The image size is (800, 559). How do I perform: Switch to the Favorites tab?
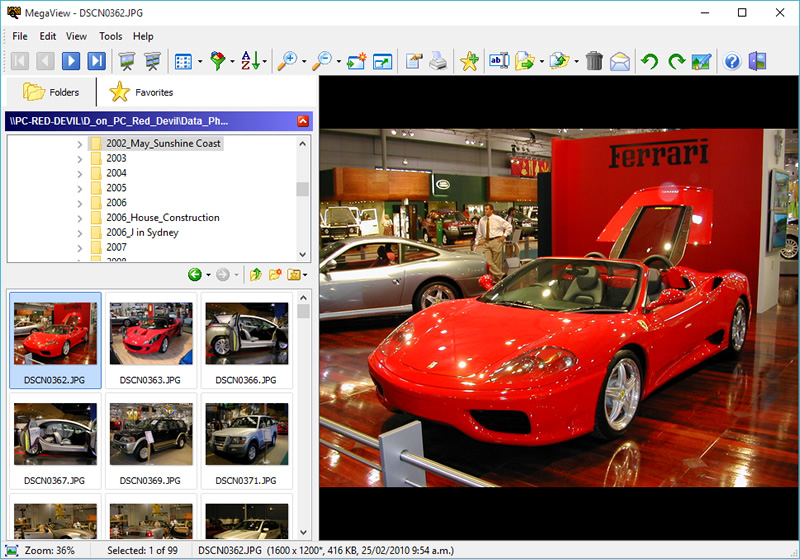pyautogui.click(x=141, y=92)
